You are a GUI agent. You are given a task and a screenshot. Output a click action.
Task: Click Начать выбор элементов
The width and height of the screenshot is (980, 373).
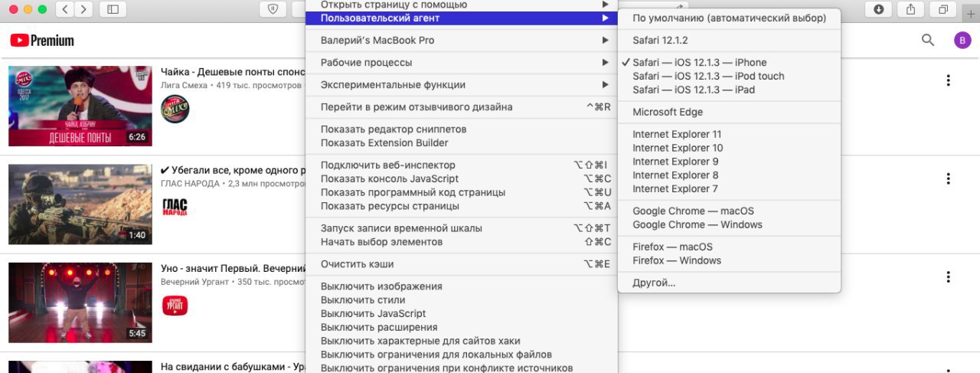point(461,242)
